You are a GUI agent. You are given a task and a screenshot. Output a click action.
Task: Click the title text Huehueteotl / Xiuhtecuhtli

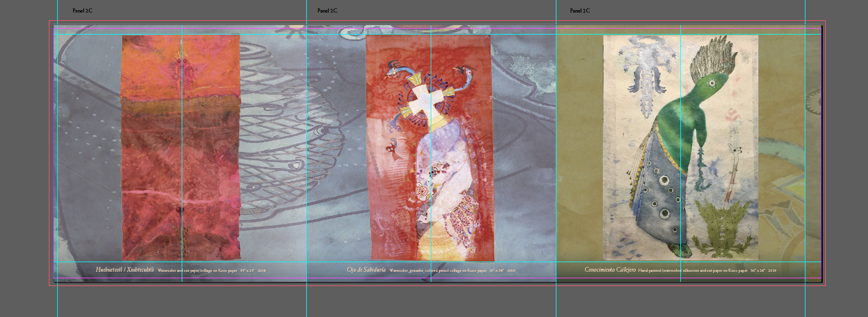(x=125, y=270)
